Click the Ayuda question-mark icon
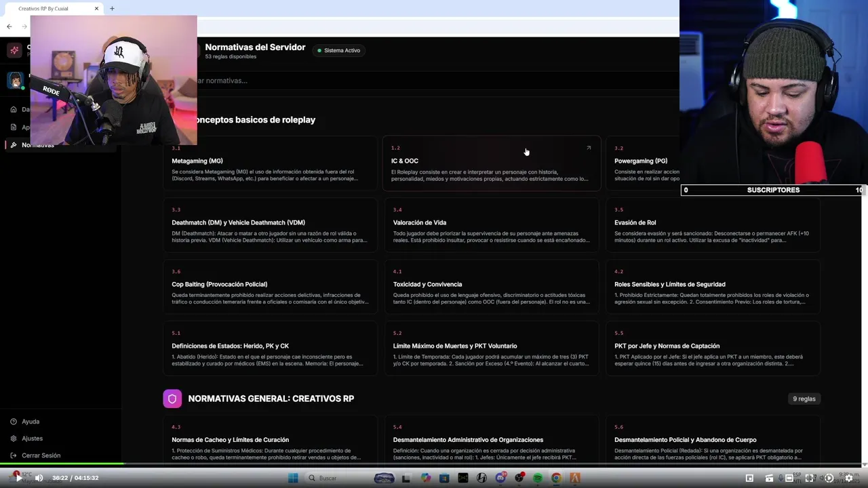Image resolution: width=868 pixels, height=488 pixels. (x=14, y=422)
